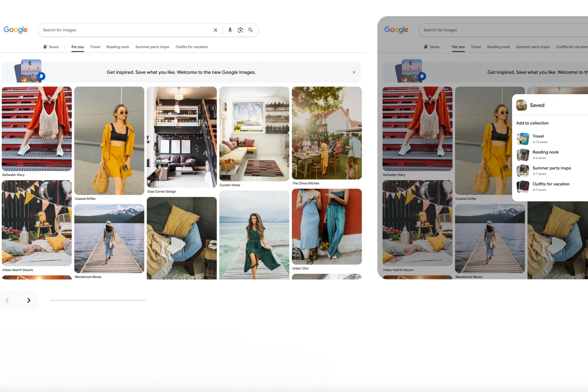The width and height of the screenshot is (588, 392).
Task: Open Coastal Drifter image in left window
Action: click(x=109, y=141)
